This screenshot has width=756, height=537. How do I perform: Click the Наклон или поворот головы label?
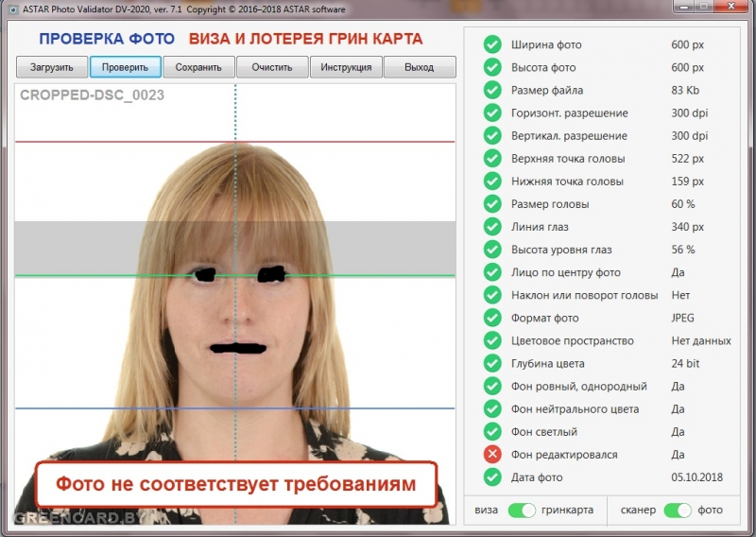click(584, 295)
